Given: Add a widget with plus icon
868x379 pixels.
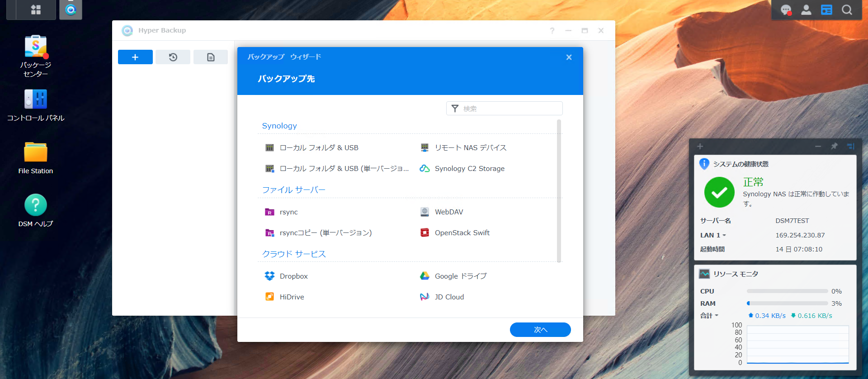Looking at the screenshot, I should [x=700, y=146].
